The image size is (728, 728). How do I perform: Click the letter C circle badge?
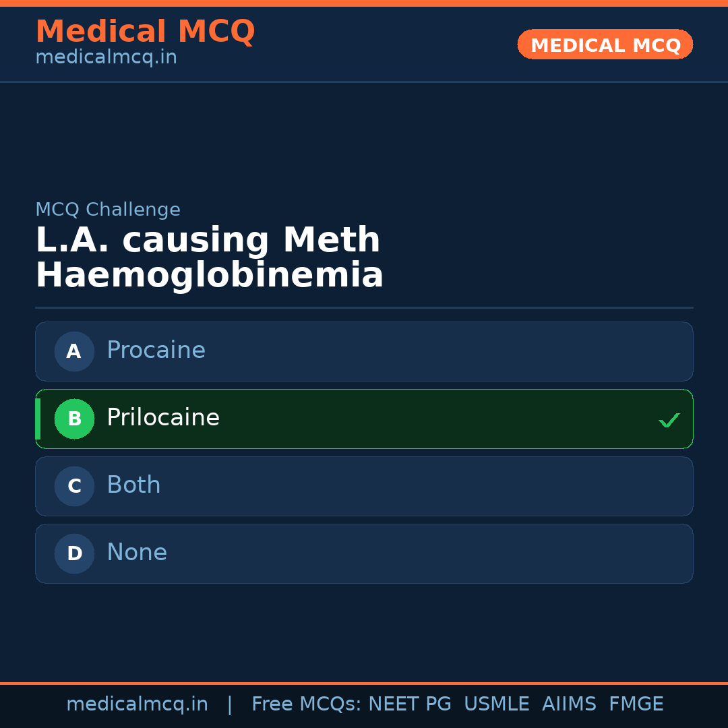tap(74, 486)
